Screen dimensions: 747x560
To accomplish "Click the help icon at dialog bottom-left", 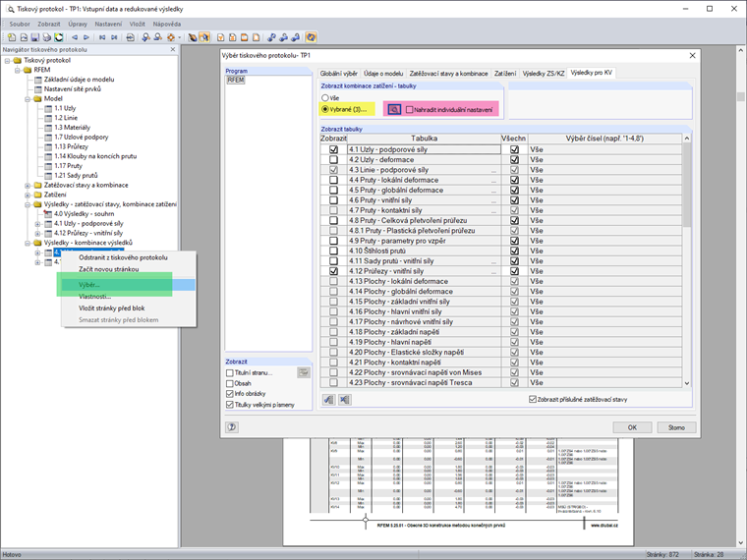I will [232, 427].
